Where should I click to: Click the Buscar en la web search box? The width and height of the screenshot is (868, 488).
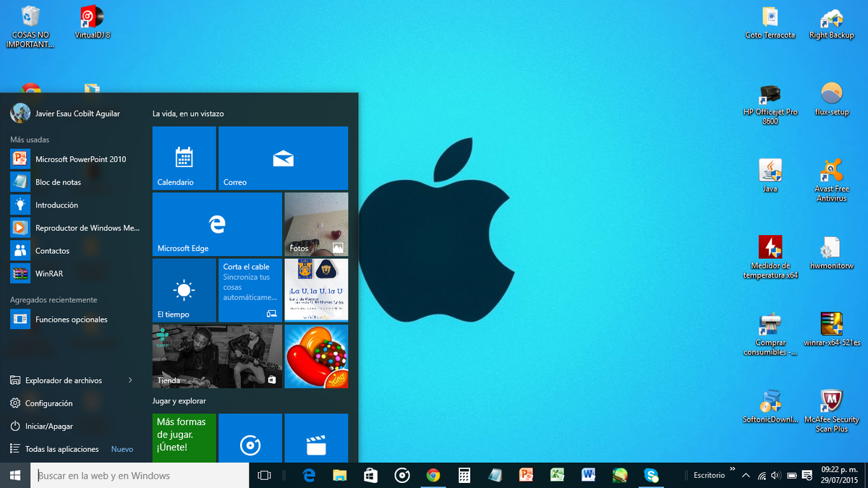coord(140,475)
